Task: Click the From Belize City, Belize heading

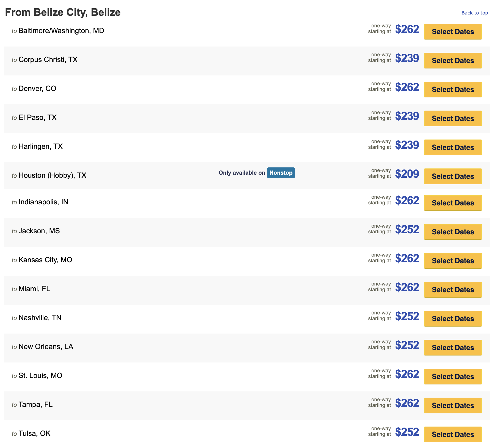Action: pyautogui.click(x=63, y=12)
